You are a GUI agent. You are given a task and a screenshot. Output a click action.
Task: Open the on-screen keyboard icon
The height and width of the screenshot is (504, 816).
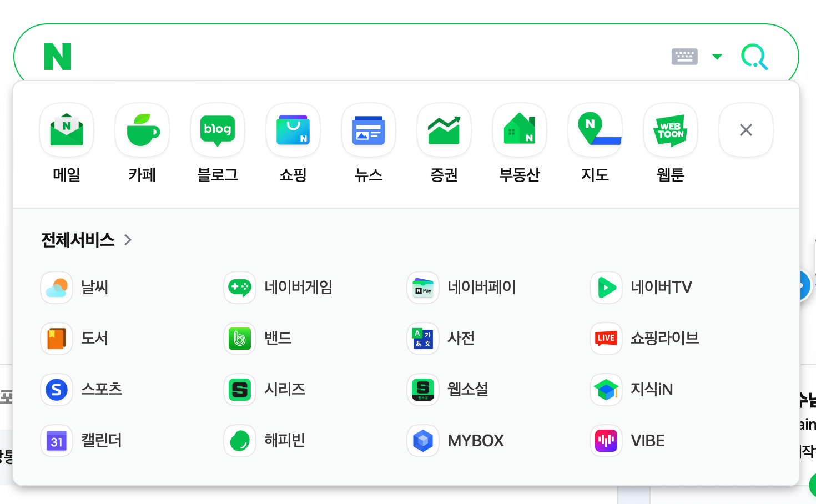684,57
